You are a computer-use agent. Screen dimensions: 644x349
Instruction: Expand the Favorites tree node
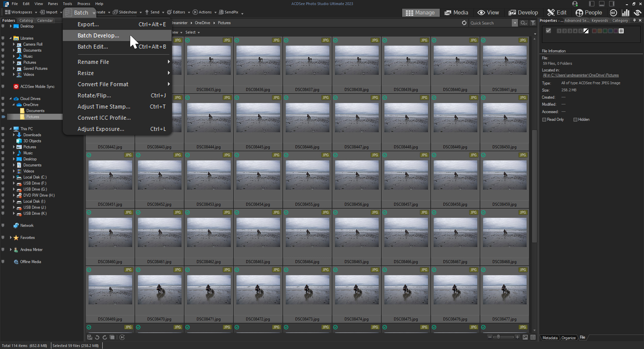(11, 238)
